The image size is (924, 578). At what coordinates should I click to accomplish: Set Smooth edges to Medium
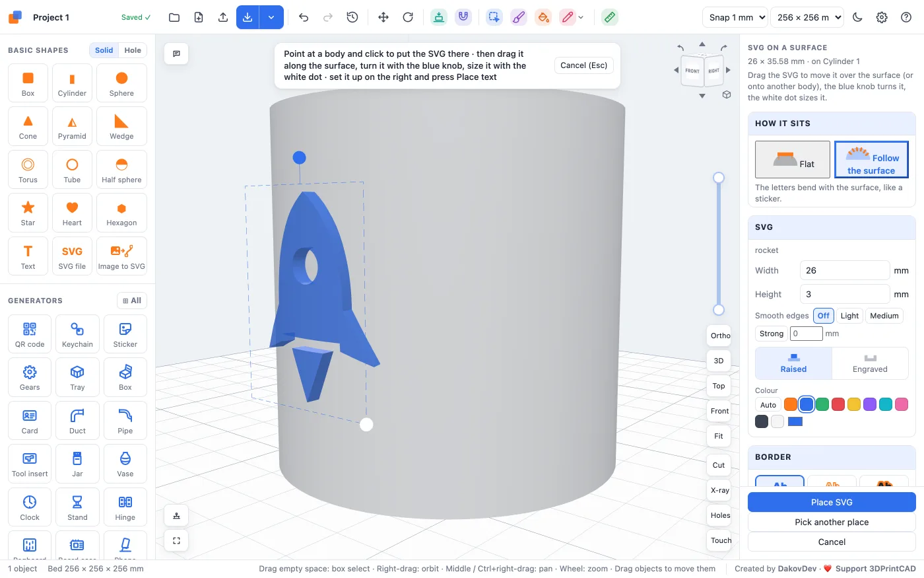pos(884,316)
